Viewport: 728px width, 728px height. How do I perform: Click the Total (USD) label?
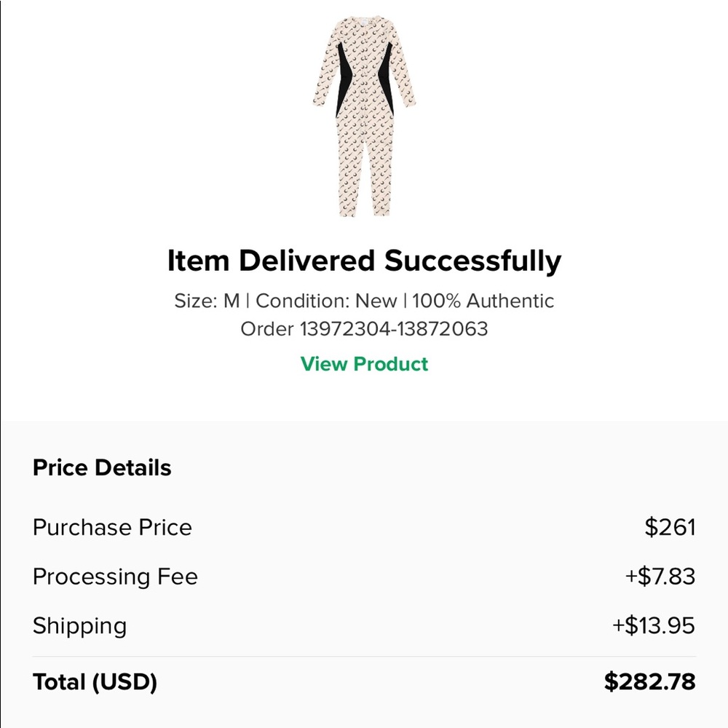coord(95,682)
